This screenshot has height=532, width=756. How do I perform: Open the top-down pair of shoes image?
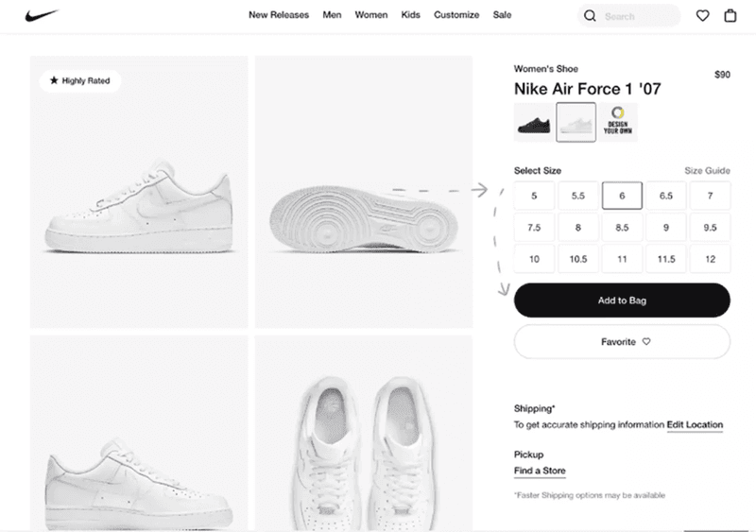(x=364, y=433)
